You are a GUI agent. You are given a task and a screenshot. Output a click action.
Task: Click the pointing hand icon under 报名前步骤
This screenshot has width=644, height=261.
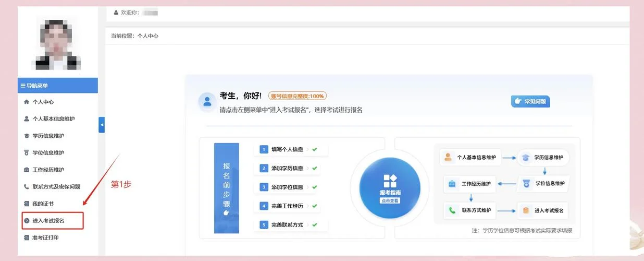point(226,212)
